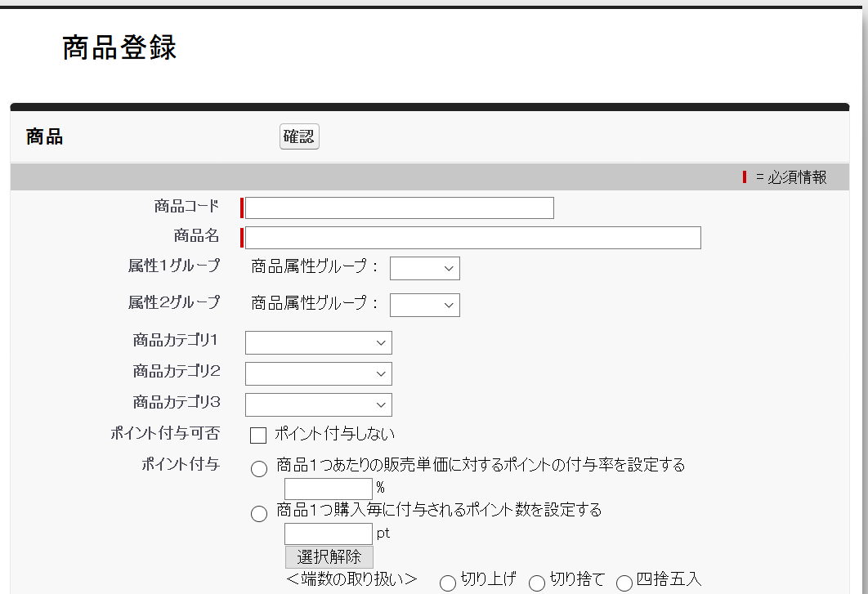Expand the 商品カテゴリ3 dropdown
Screen dimensions: 868x594
tap(318, 404)
